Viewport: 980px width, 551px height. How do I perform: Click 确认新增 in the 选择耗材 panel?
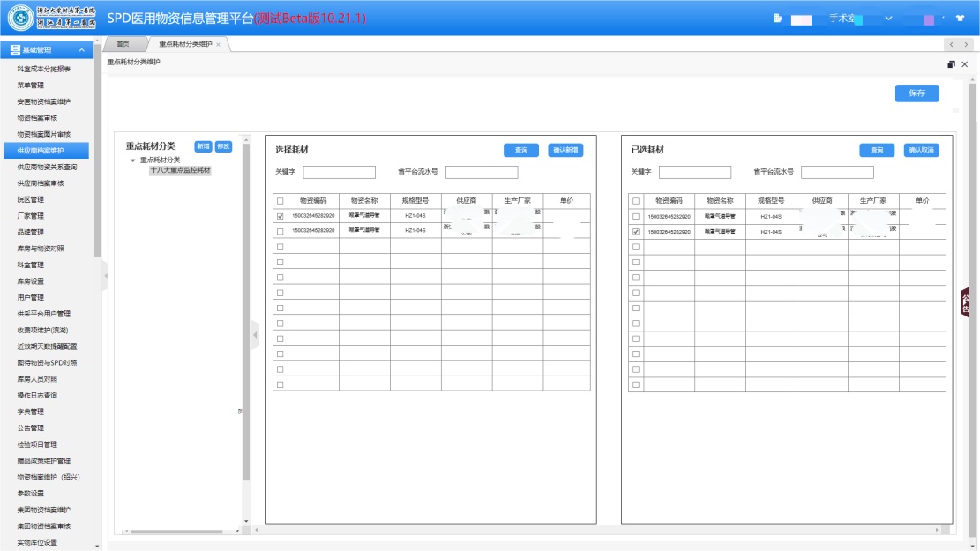point(565,151)
